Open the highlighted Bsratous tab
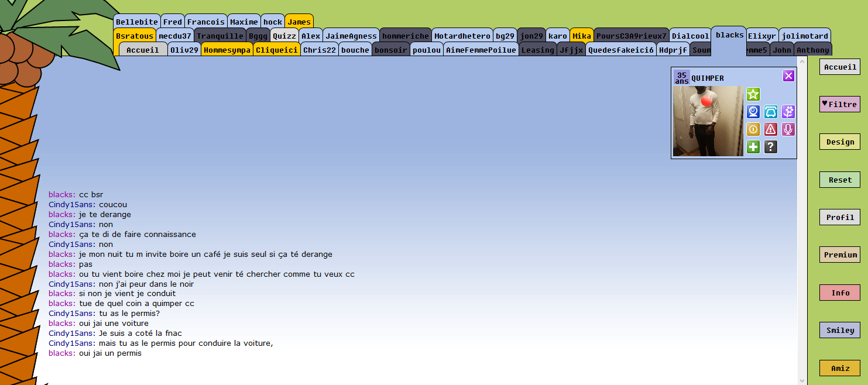Viewport: 868px width, 385px height. point(135,36)
